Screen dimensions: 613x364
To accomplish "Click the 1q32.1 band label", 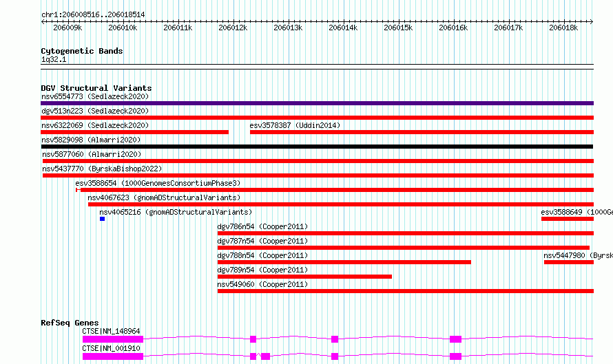I will click(x=54, y=60).
